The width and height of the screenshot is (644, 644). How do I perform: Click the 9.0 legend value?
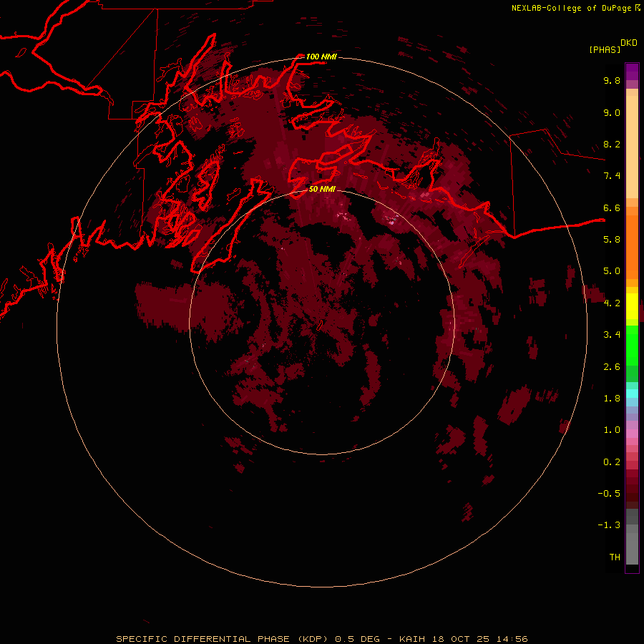pos(612,112)
